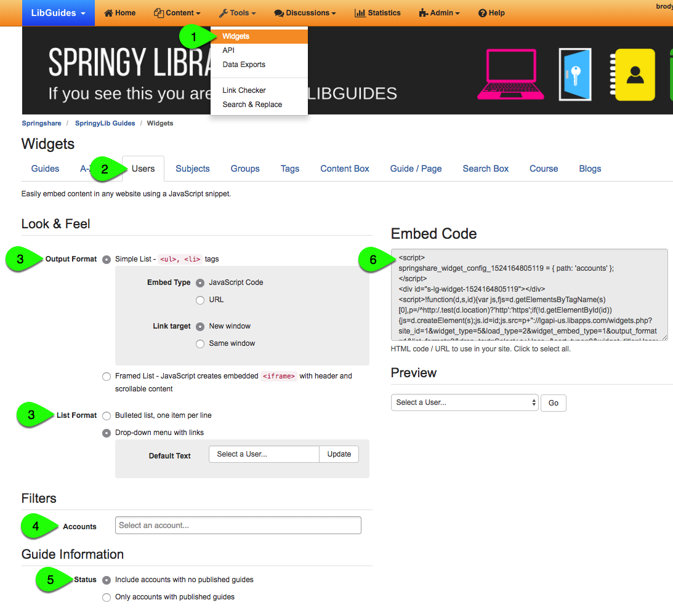Select Only accounts with published guides
Viewport: 673px width, 616px height.
point(107,598)
